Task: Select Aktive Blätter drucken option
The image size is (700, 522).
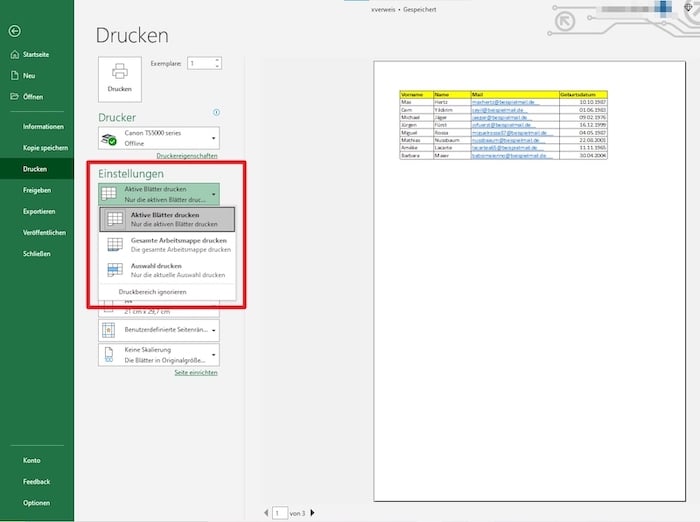Action: pos(167,219)
